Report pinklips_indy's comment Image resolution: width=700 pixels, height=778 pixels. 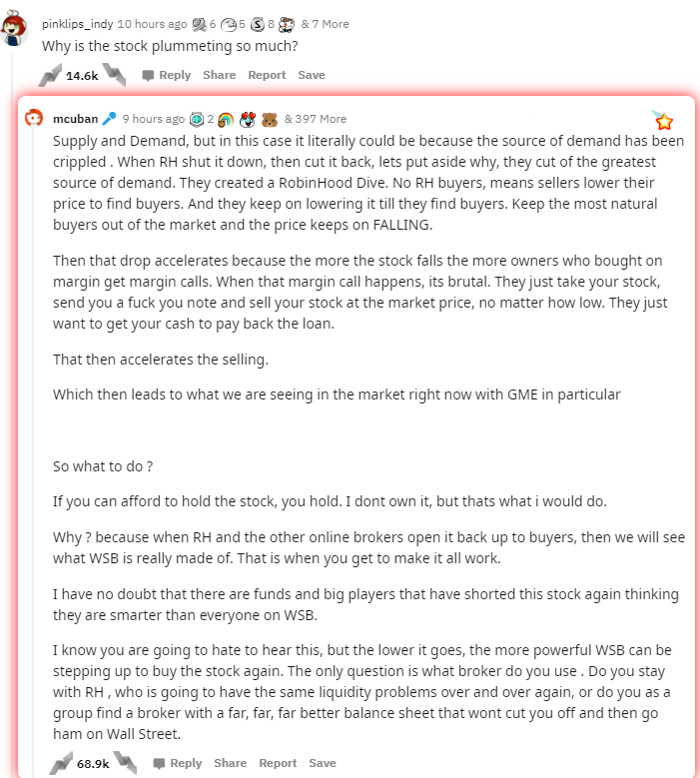click(x=267, y=75)
